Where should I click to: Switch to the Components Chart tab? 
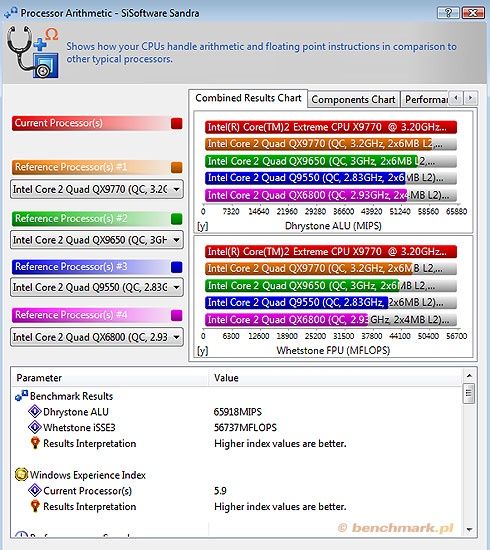click(x=353, y=100)
